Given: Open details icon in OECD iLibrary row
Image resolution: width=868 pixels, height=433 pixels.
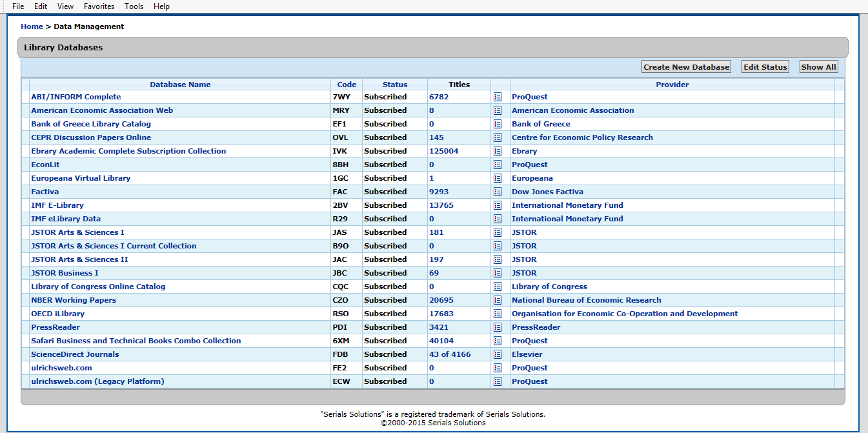Looking at the screenshot, I should (x=498, y=314).
